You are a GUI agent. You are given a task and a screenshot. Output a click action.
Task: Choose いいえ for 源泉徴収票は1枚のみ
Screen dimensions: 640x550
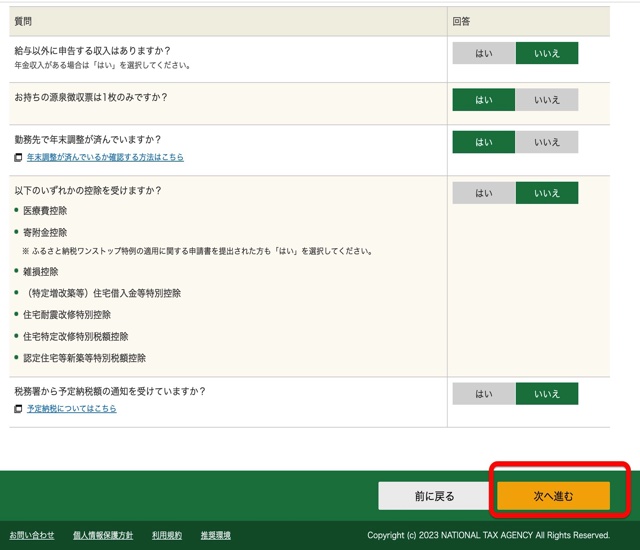coord(547,99)
